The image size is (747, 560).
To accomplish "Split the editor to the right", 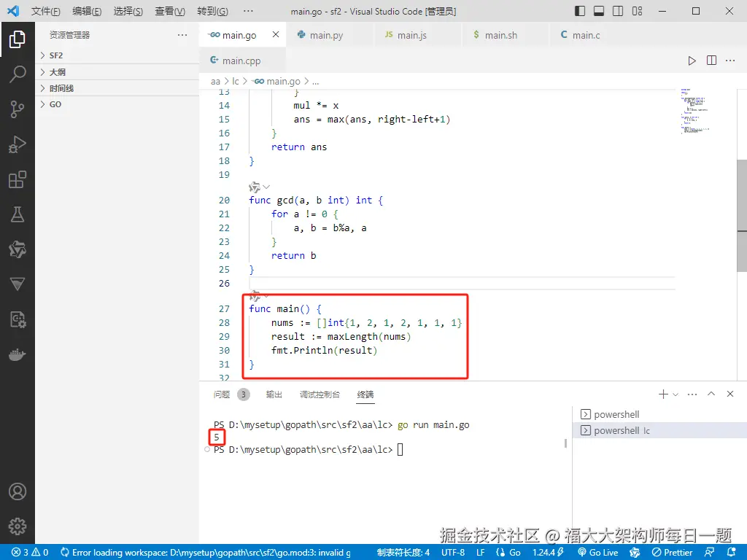I will 711,61.
